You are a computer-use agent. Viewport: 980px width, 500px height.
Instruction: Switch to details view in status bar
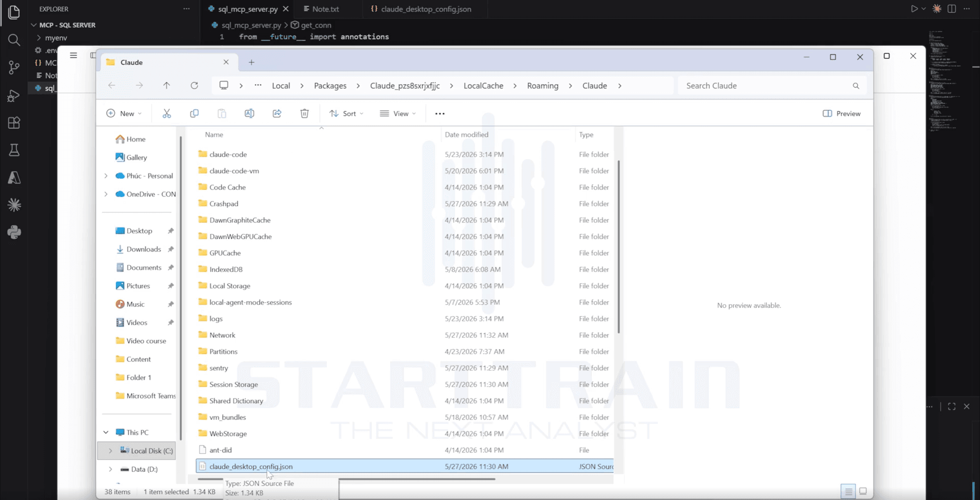(848, 491)
